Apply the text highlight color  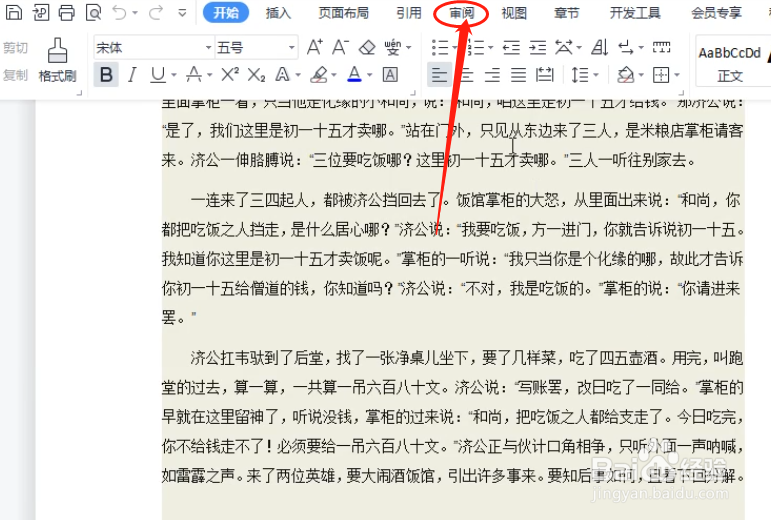319,75
